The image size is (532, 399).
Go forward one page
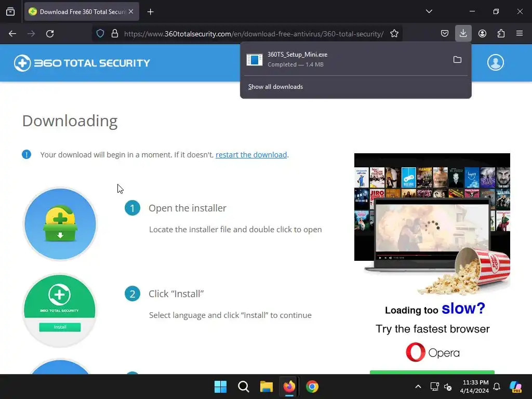31,34
